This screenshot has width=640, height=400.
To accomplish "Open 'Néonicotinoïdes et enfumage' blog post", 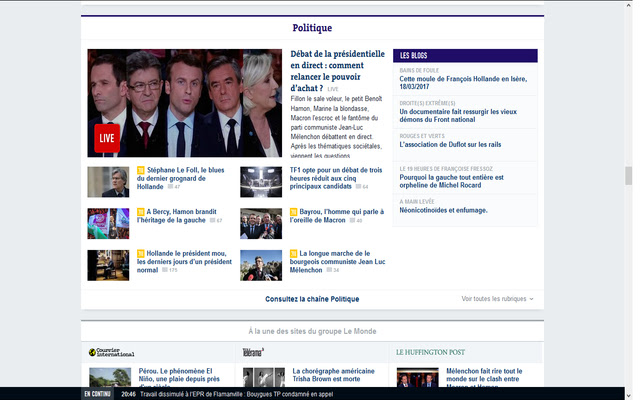I will click(x=442, y=210).
